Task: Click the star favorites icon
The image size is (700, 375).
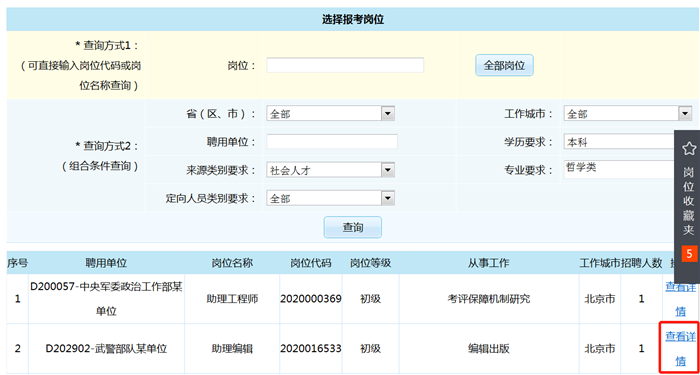Action: (689, 149)
